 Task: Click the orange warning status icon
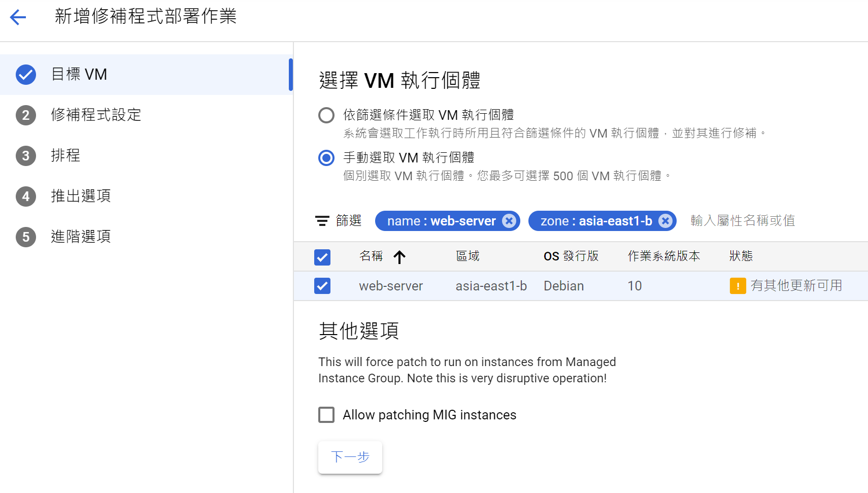coord(737,286)
